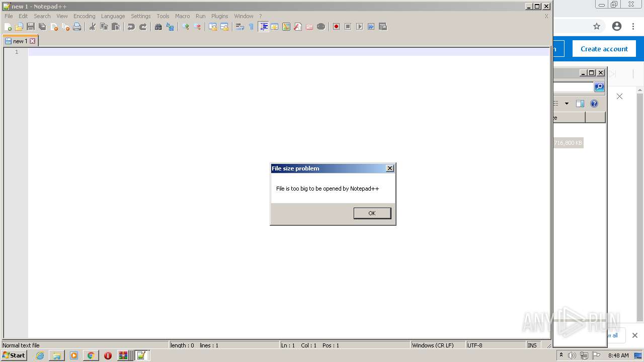
Task: Expand the Explorer views dropdown arrow
Action: point(567,104)
